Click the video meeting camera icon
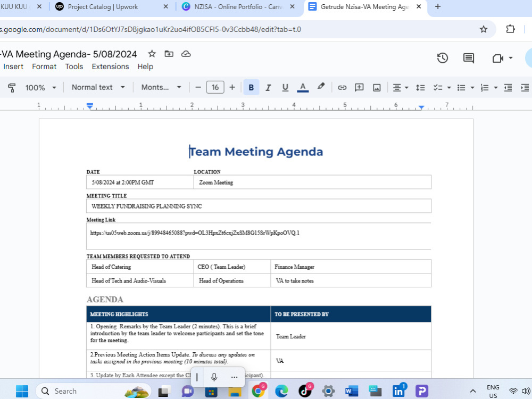 point(498,58)
